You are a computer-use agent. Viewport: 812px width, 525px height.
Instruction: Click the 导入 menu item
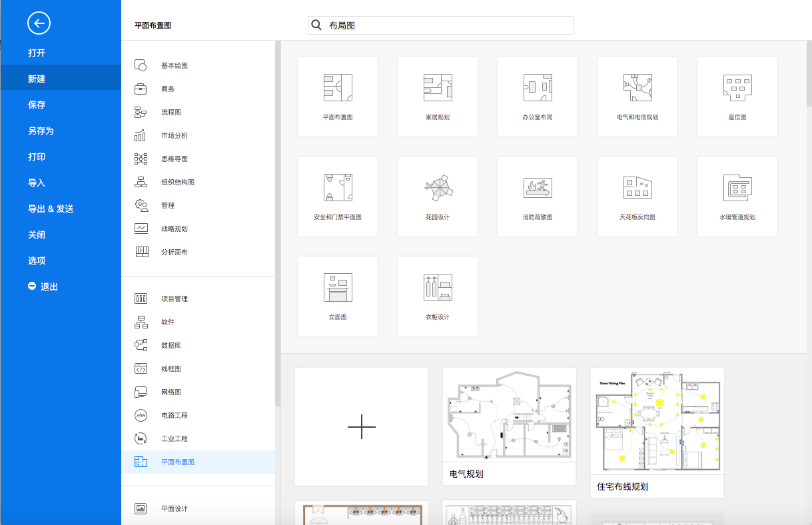tap(61, 183)
